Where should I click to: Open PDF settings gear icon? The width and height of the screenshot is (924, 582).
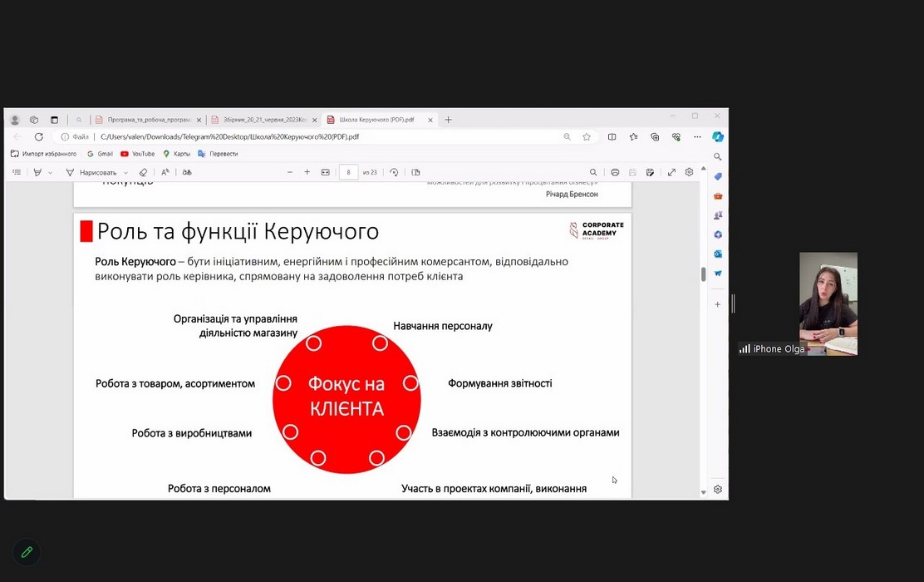[689, 172]
